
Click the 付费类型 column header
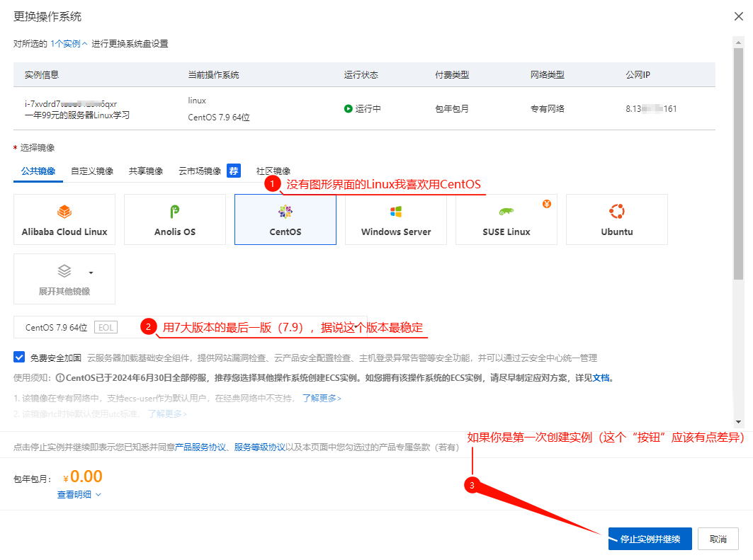[x=452, y=75]
